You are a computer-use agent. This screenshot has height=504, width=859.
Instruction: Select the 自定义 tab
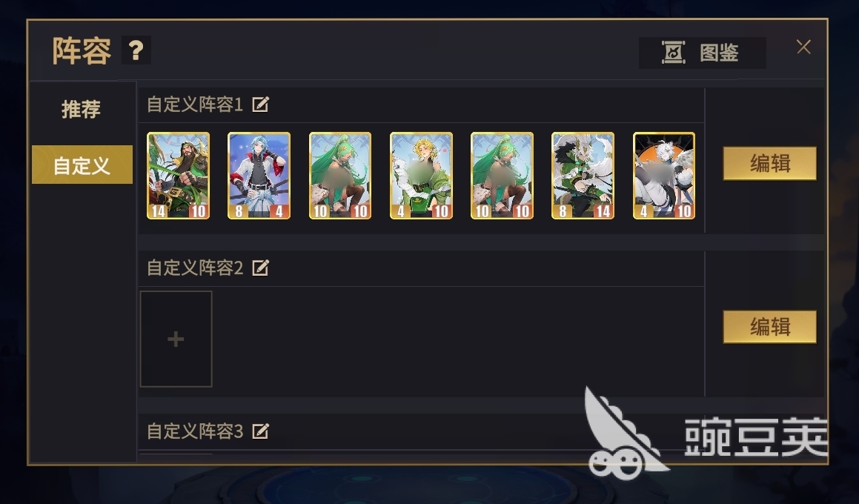(x=82, y=165)
